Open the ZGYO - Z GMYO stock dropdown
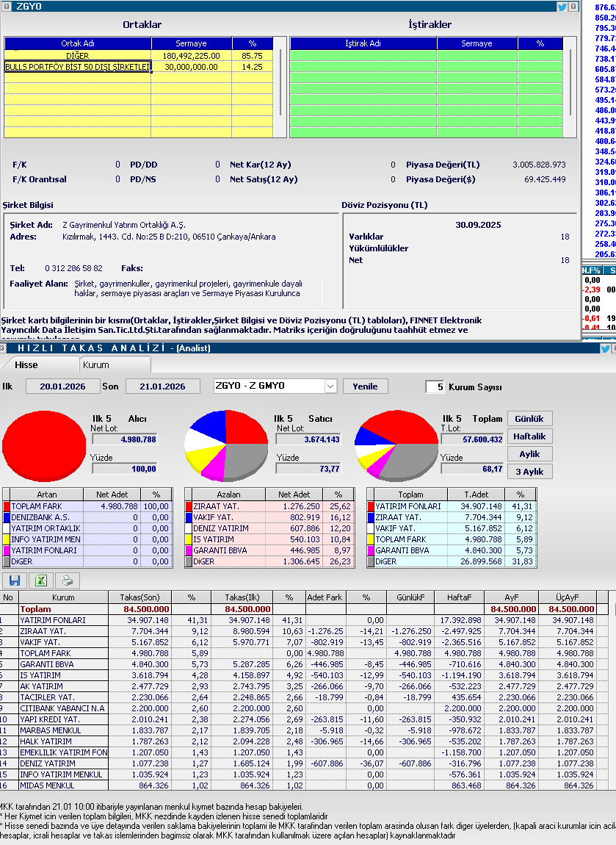This screenshot has height=845, width=616. coord(330,386)
